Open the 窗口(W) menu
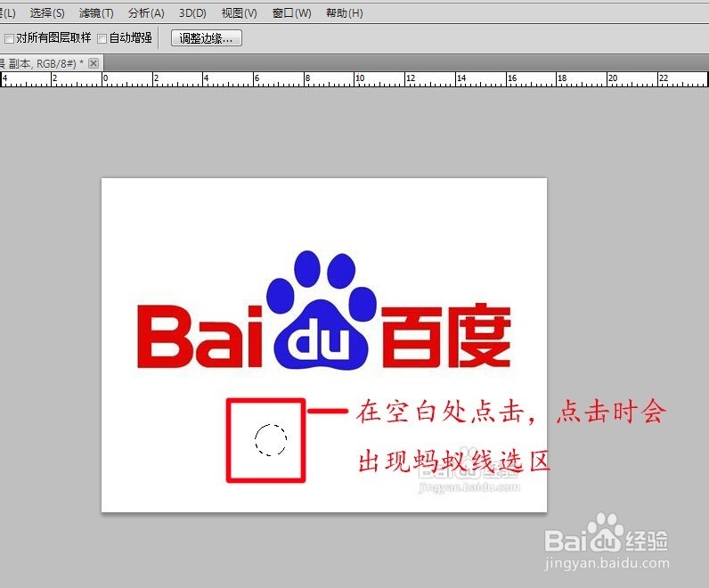Viewport: 709px width, 588px height. [291, 13]
